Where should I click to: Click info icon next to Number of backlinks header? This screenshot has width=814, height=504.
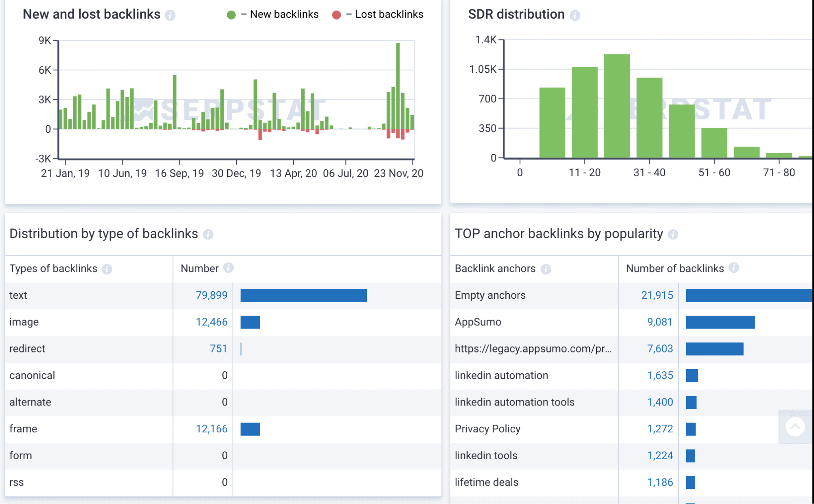[734, 268]
